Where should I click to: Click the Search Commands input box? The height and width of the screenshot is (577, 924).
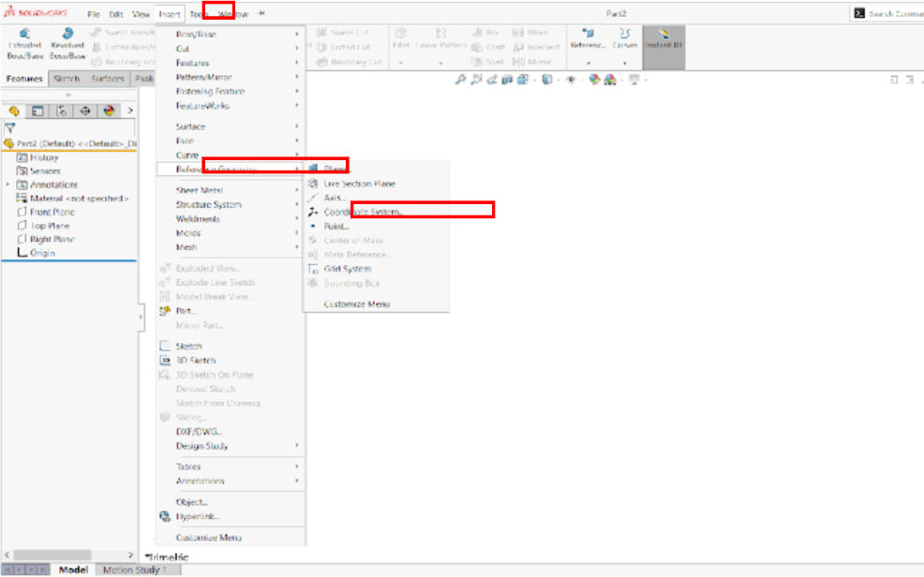pos(893,14)
